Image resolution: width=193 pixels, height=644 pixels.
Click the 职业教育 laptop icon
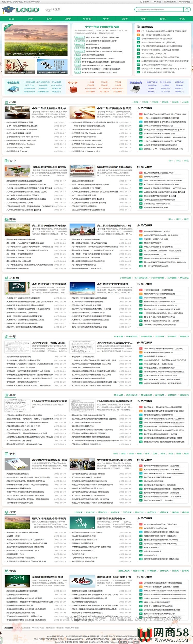(x=135, y=89)
